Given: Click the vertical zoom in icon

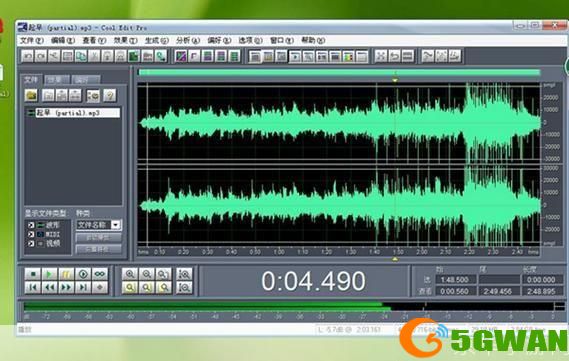Looking at the screenshot, I should pos(184,274).
